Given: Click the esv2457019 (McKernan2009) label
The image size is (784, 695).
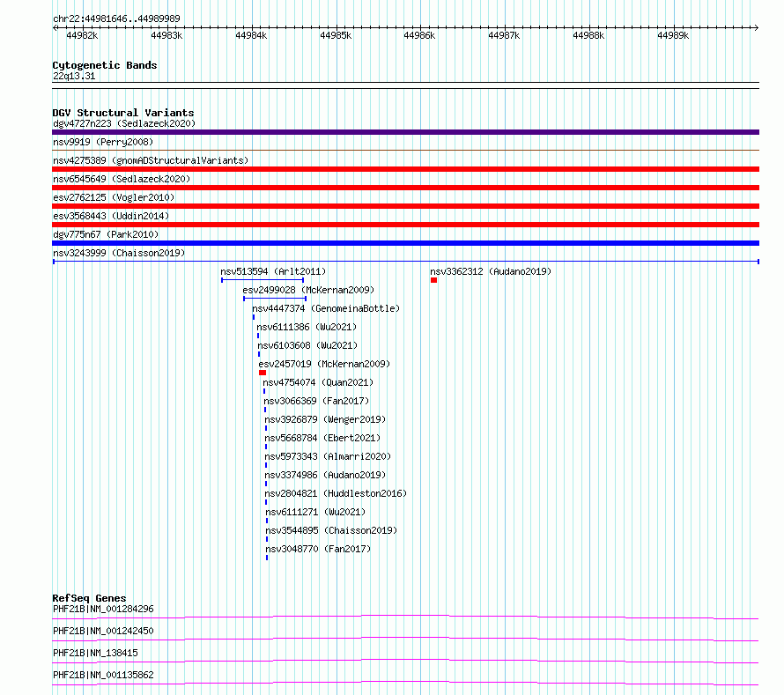Looking at the screenshot, I should coord(324,364).
